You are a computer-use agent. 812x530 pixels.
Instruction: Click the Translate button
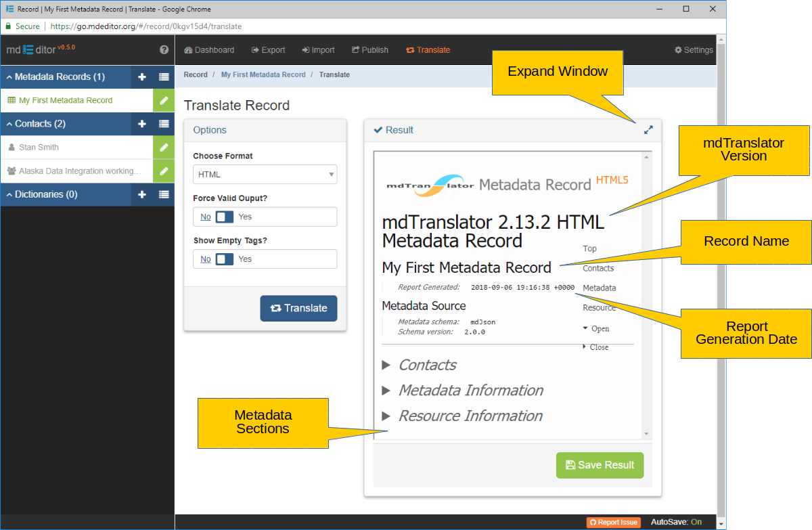(x=298, y=308)
